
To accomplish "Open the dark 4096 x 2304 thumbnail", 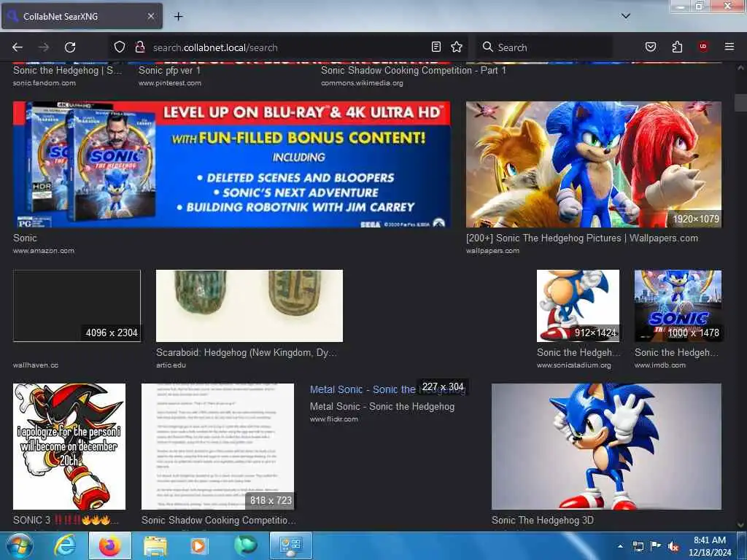I will pyautogui.click(x=77, y=306).
